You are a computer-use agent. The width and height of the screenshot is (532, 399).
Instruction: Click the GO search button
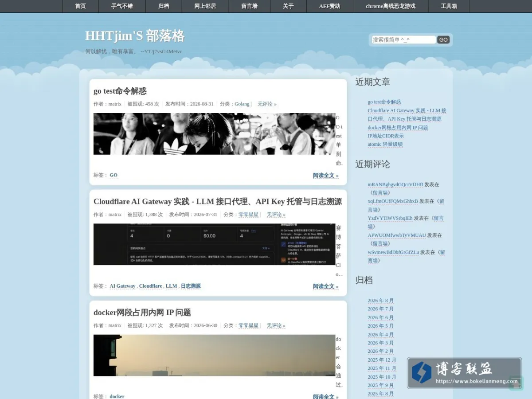[443, 39]
